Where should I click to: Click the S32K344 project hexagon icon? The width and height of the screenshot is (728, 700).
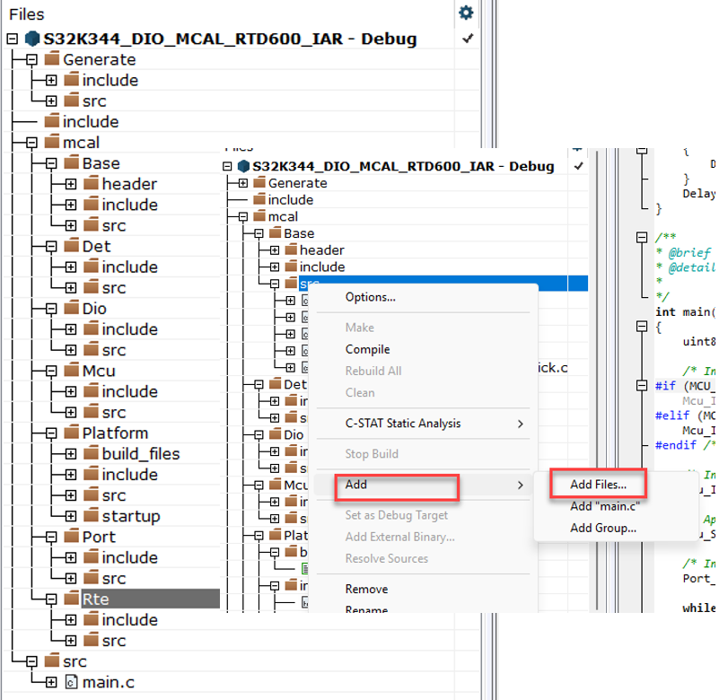click(x=31, y=39)
